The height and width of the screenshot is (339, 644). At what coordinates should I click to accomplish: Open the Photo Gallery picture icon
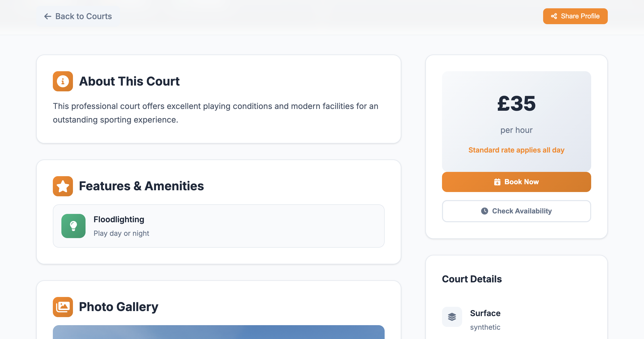[62, 307]
